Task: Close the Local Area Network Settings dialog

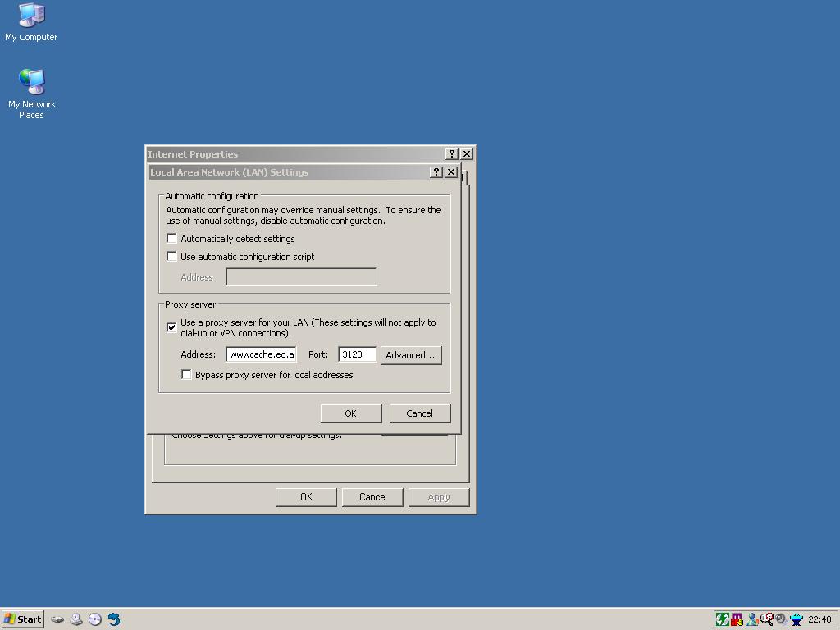Action: (x=451, y=172)
